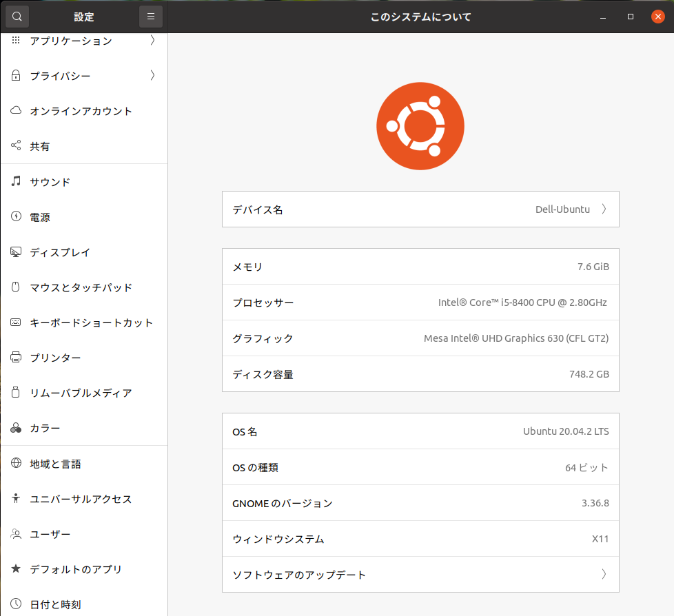The height and width of the screenshot is (616, 674).
Task: Select マウスとタッチパッド in the sidebar
Action: coord(84,287)
